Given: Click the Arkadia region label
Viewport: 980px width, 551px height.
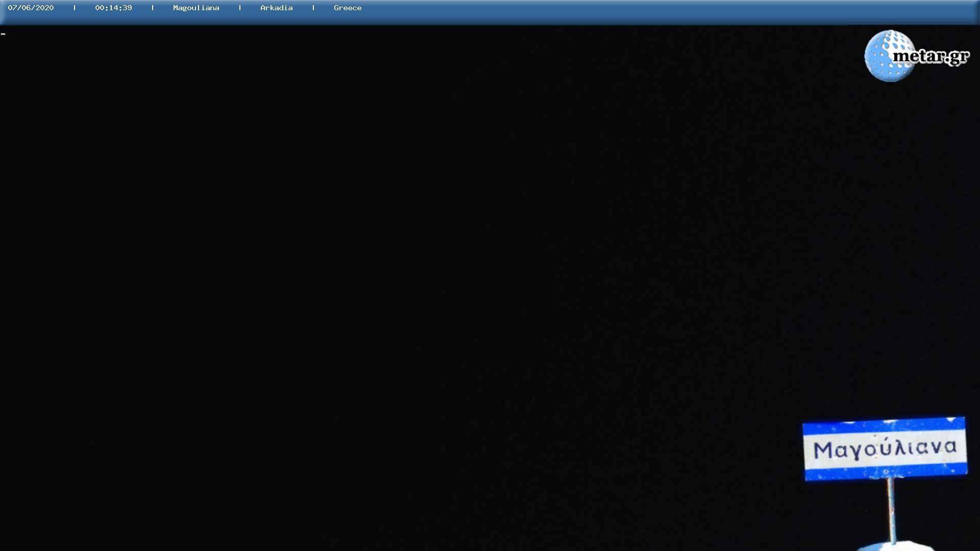Looking at the screenshot, I should (276, 8).
